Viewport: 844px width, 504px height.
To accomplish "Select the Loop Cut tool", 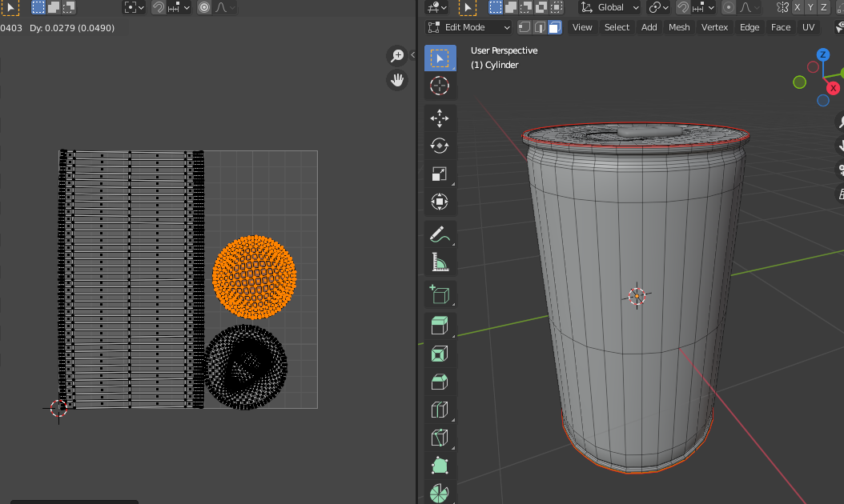I will pos(440,410).
